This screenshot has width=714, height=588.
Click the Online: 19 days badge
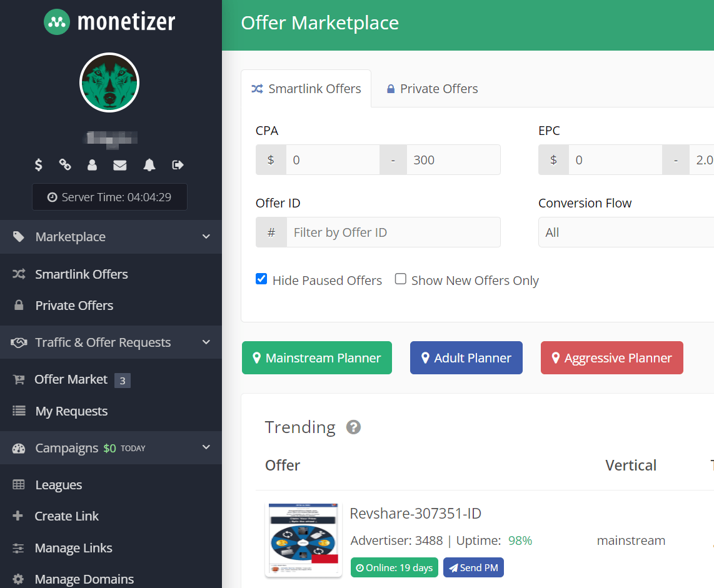point(395,567)
